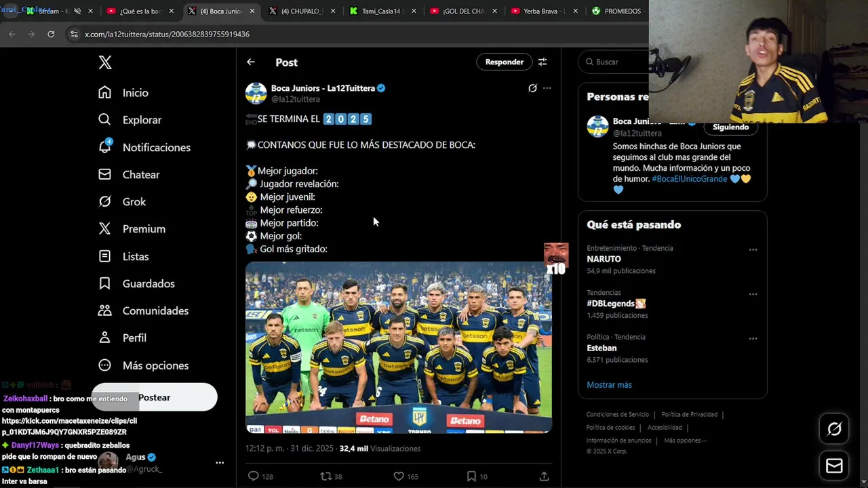Click the Grok explain icon on post
Viewport: 868px width, 488px height.
point(532,88)
